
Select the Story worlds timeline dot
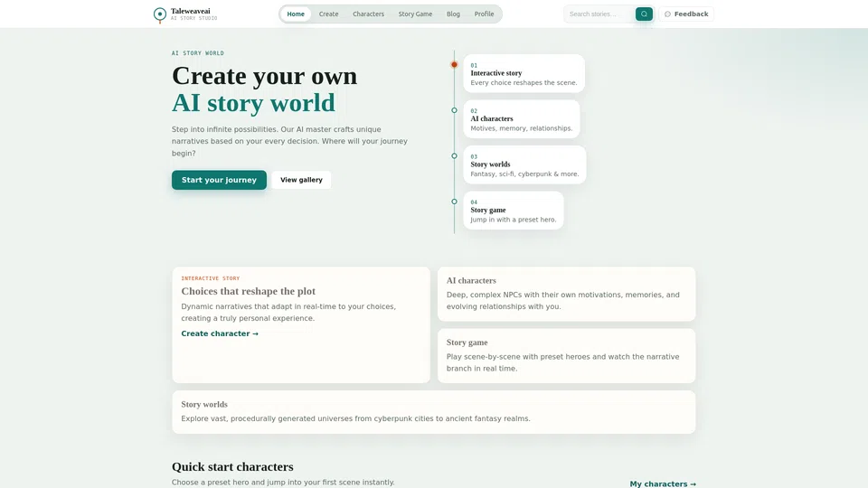(x=454, y=156)
